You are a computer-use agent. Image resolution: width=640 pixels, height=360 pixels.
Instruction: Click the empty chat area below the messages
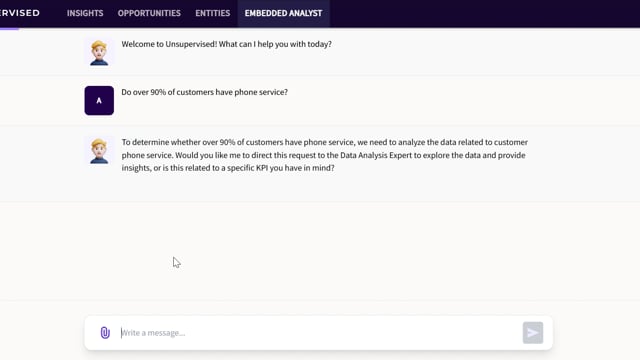click(x=320, y=251)
